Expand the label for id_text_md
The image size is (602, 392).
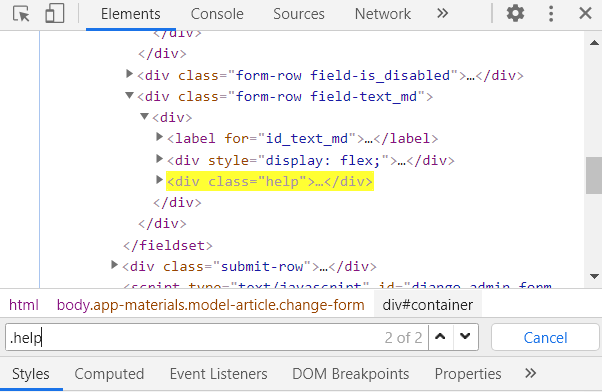point(159,136)
